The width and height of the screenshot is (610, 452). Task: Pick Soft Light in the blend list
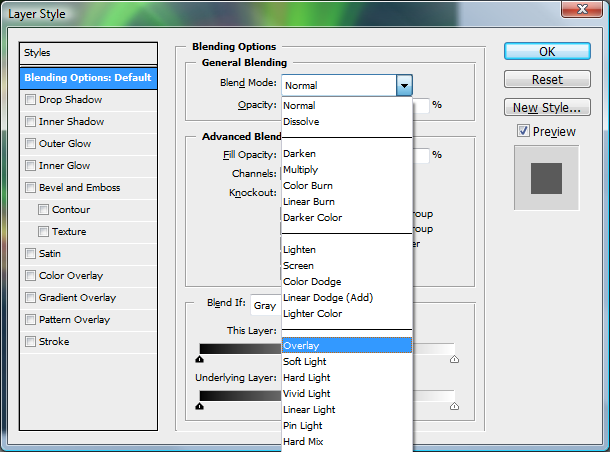pyautogui.click(x=305, y=362)
